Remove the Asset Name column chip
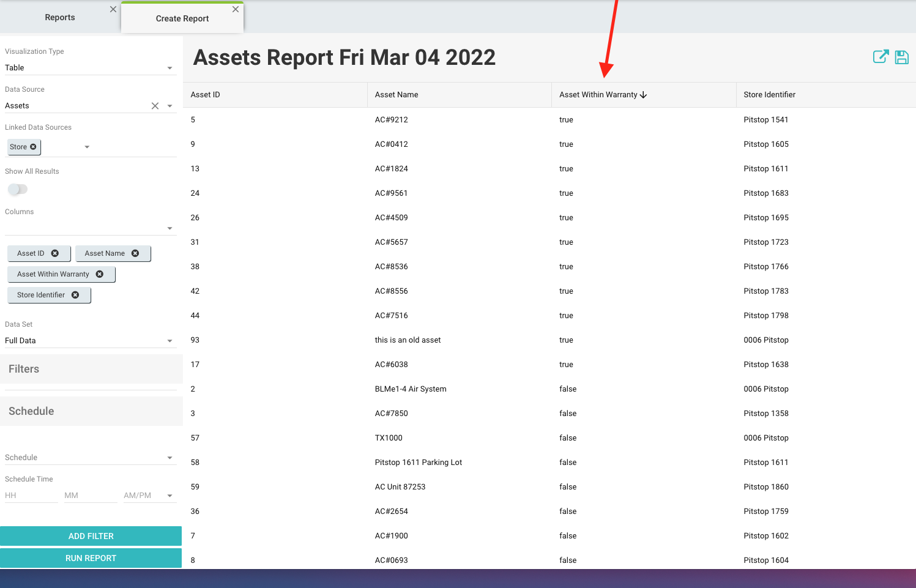 (x=135, y=253)
